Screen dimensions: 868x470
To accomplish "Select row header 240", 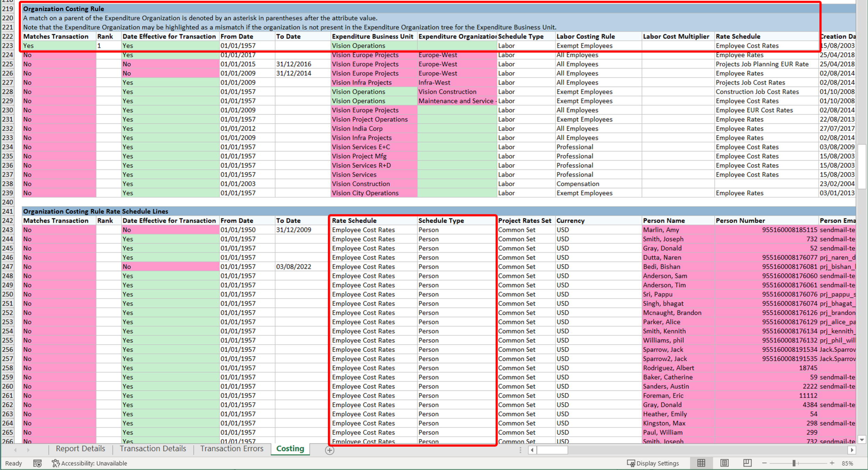I will [x=7, y=202].
